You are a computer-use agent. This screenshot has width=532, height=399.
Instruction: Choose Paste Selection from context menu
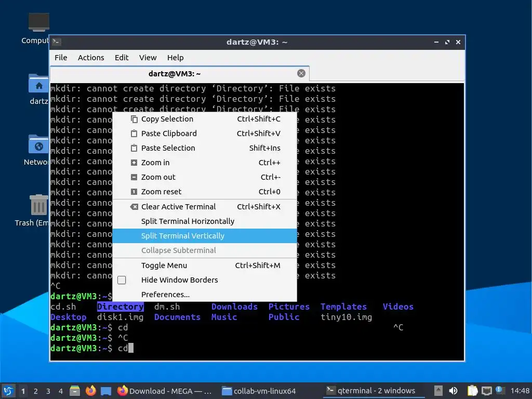pos(205,148)
